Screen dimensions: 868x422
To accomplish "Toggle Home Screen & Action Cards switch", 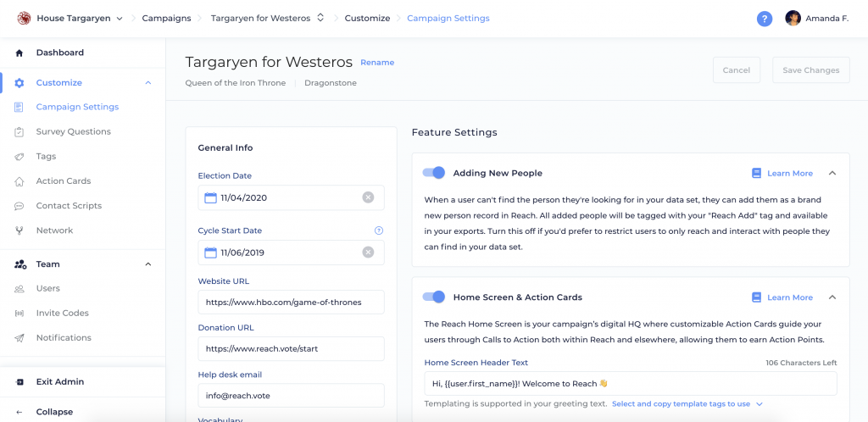I will click(x=434, y=297).
